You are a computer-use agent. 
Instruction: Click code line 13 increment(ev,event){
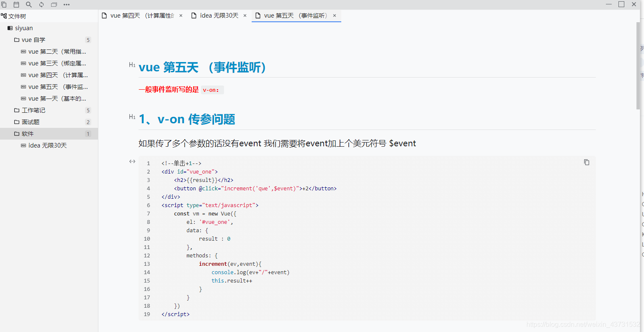click(x=230, y=264)
